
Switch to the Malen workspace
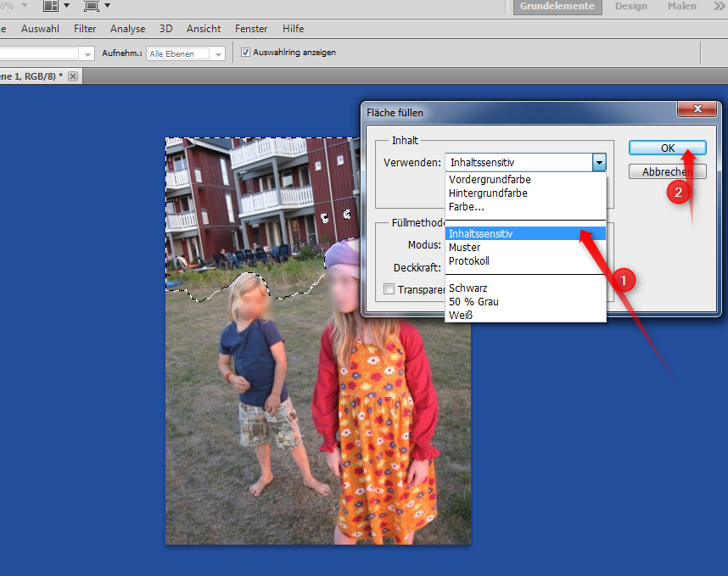coord(681,6)
